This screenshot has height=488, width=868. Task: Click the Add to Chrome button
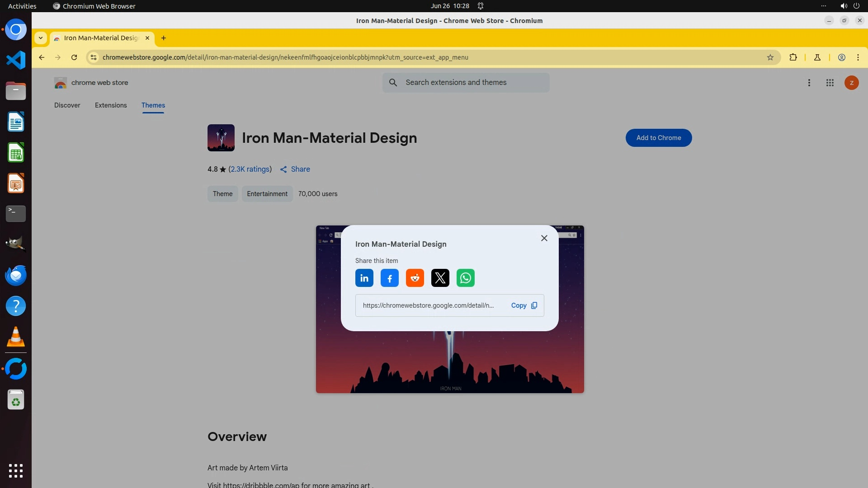coord(658,138)
